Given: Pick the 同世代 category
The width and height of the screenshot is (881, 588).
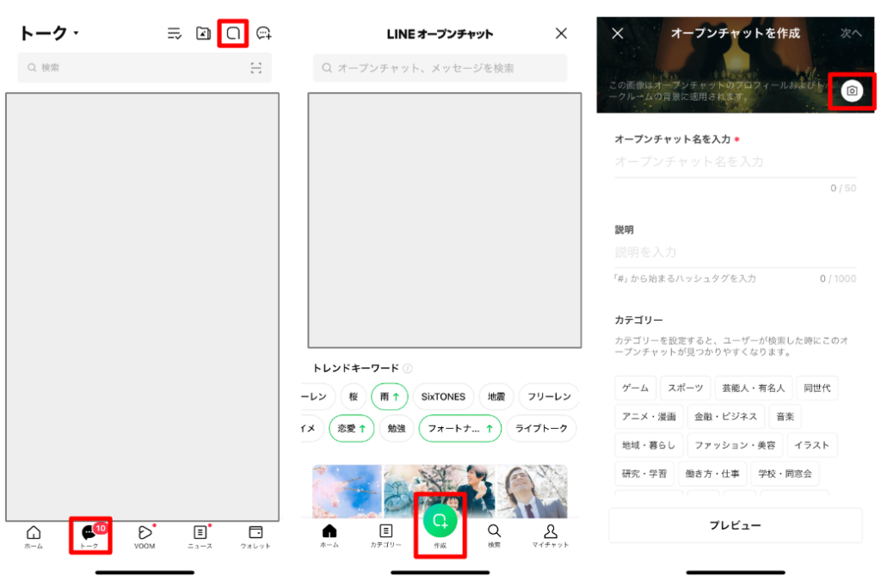Looking at the screenshot, I should 817,388.
